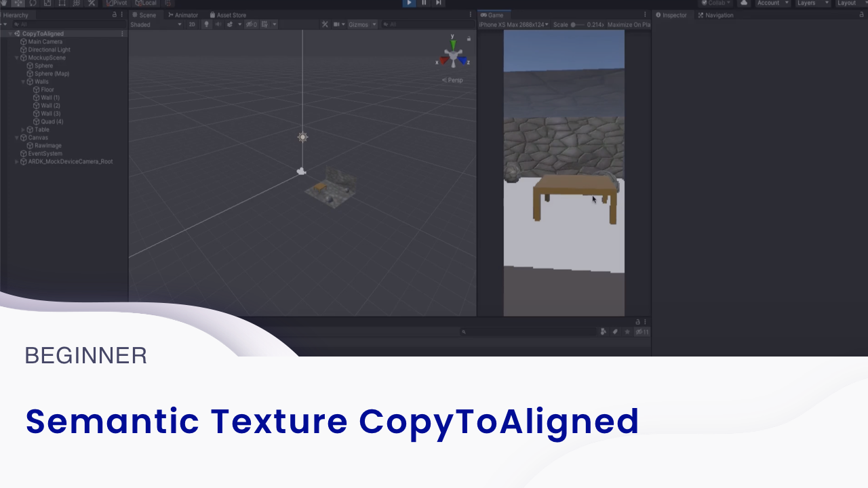Open the Hierarchy panel options menu (three dots)
Image resolution: width=868 pixels, height=488 pixels.
click(122, 14)
